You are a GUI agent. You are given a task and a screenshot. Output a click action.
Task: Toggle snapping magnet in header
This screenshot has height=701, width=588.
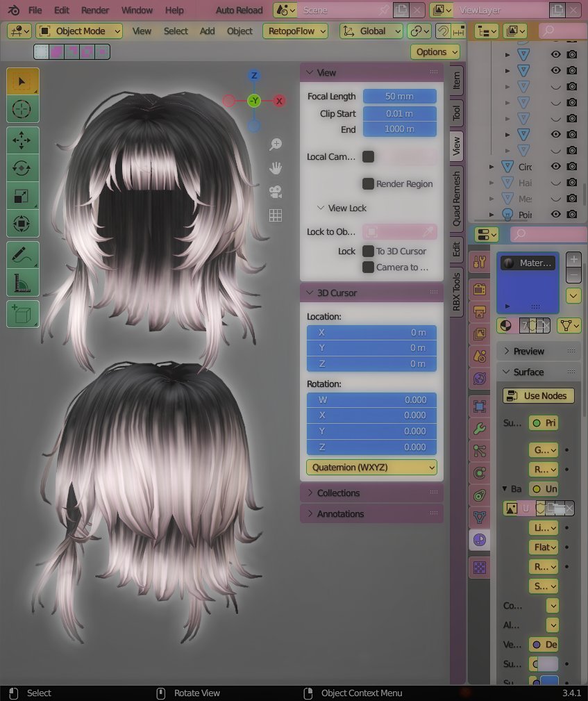pos(443,31)
